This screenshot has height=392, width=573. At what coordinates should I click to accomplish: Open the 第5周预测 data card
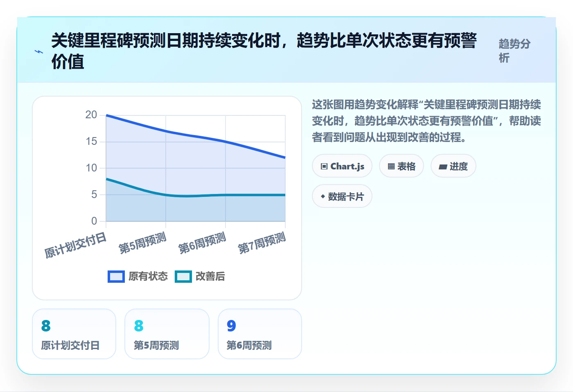click(x=167, y=334)
